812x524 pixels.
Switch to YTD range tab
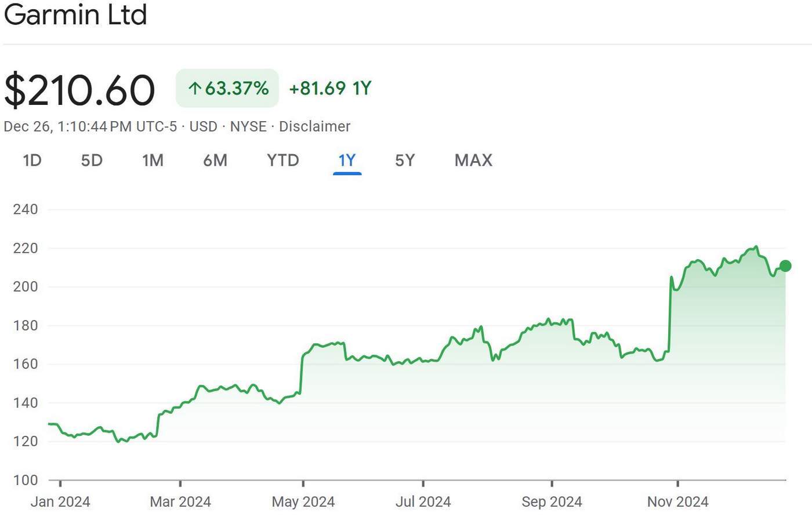pos(283,161)
